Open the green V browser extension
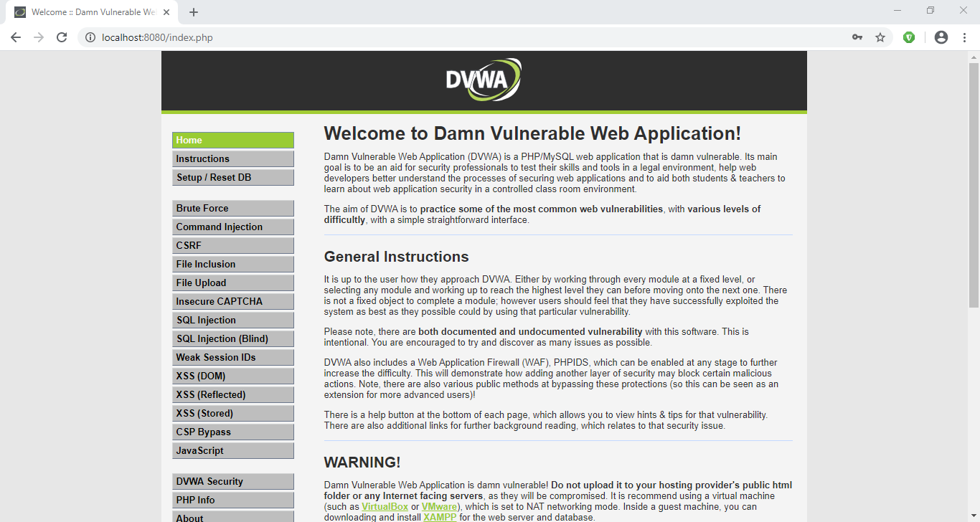Screen dimensions: 980x522 909,37
